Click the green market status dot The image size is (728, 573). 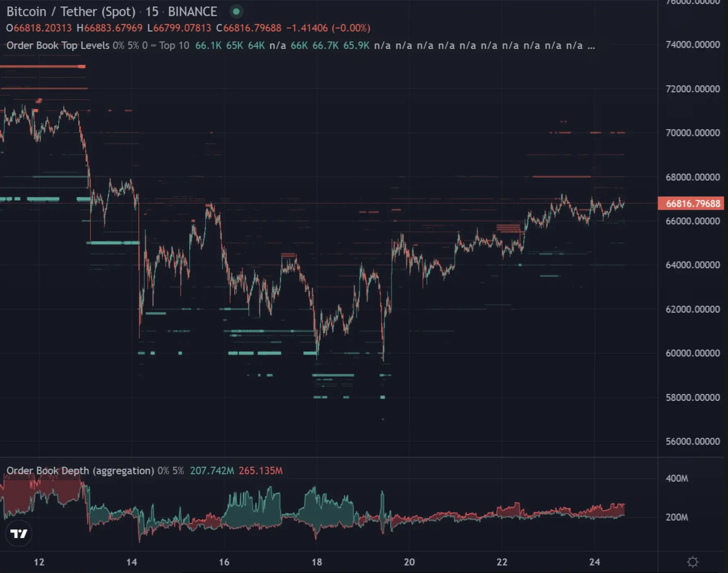point(236,11)
